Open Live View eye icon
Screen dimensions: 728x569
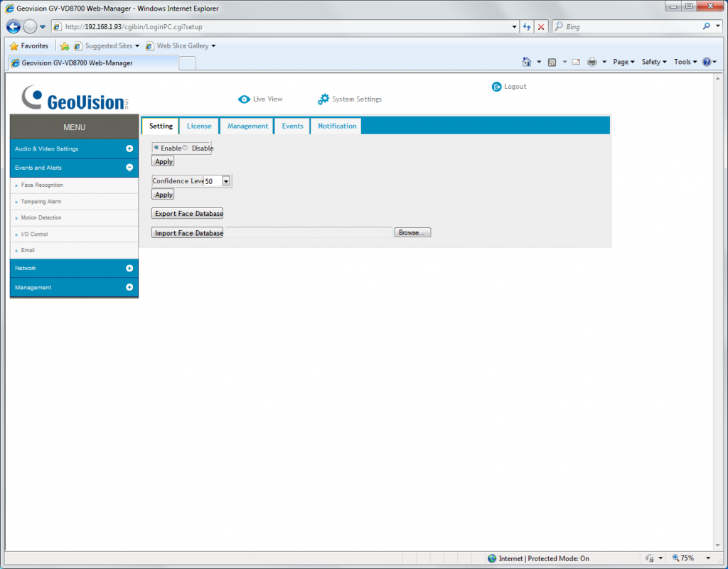pyautogui.click(x=244, y=99)
